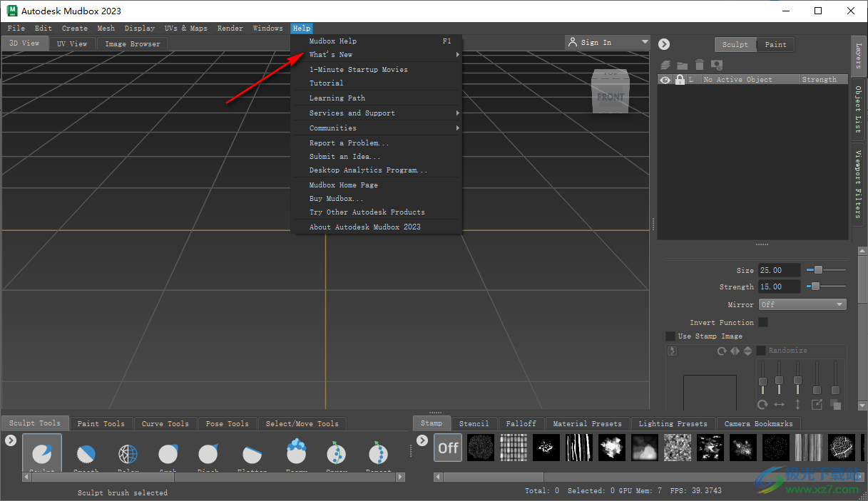
Task: Expand the What's New submenu
Action: [x=377, y=55]
